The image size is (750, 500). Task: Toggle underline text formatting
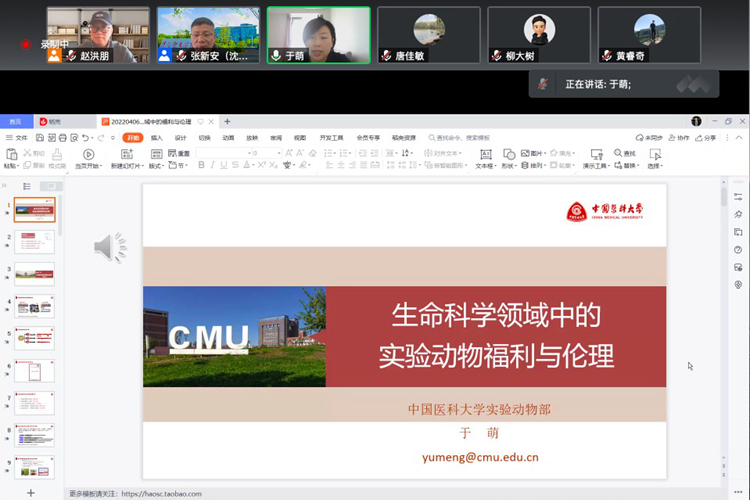(224, 165)
